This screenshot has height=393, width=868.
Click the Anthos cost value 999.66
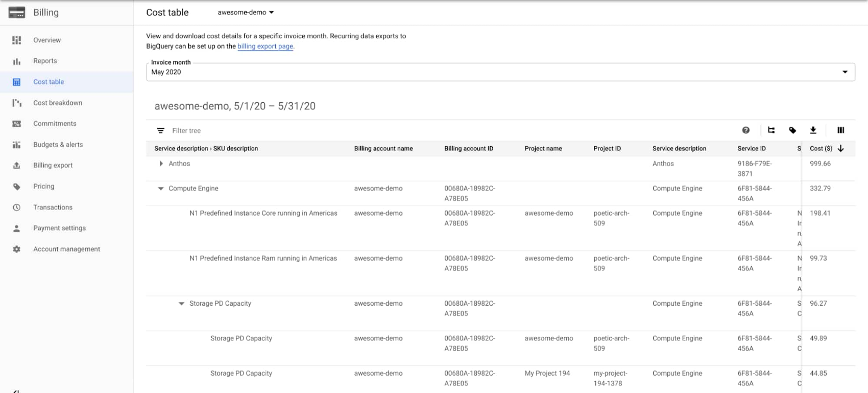point(820,164)
